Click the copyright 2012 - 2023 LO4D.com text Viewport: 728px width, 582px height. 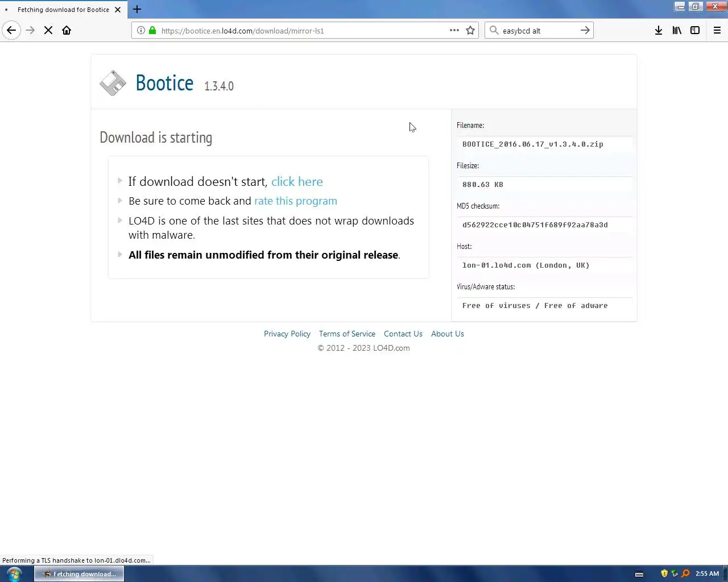tap(363, 348)
